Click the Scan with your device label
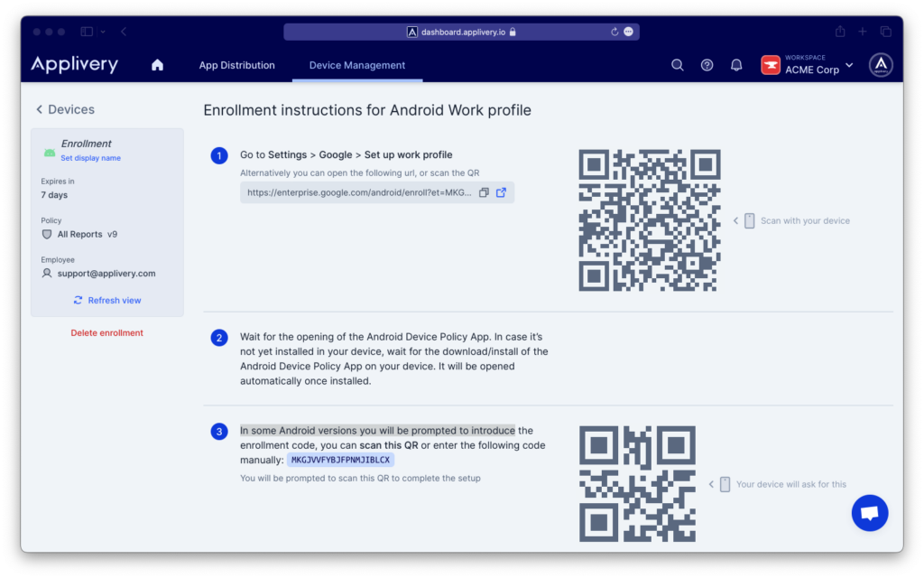The width and height of the screenshot is (924, 578). pos(805,220)
